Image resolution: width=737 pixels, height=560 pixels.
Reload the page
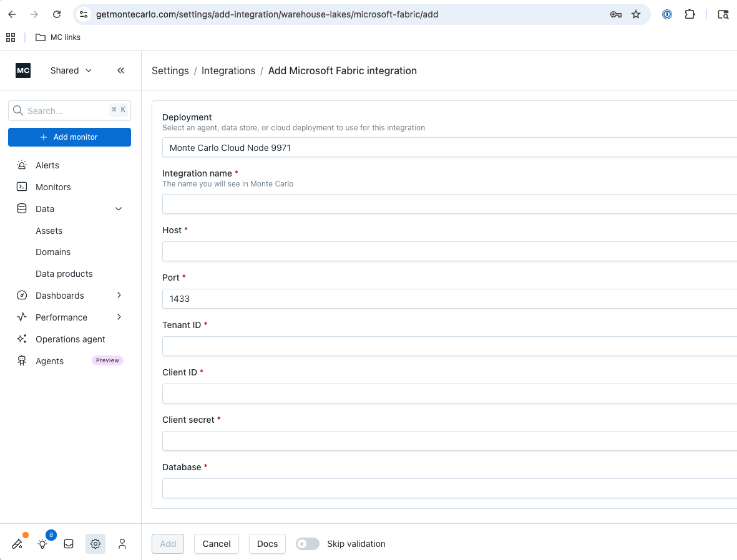click(x=57, y=14)
